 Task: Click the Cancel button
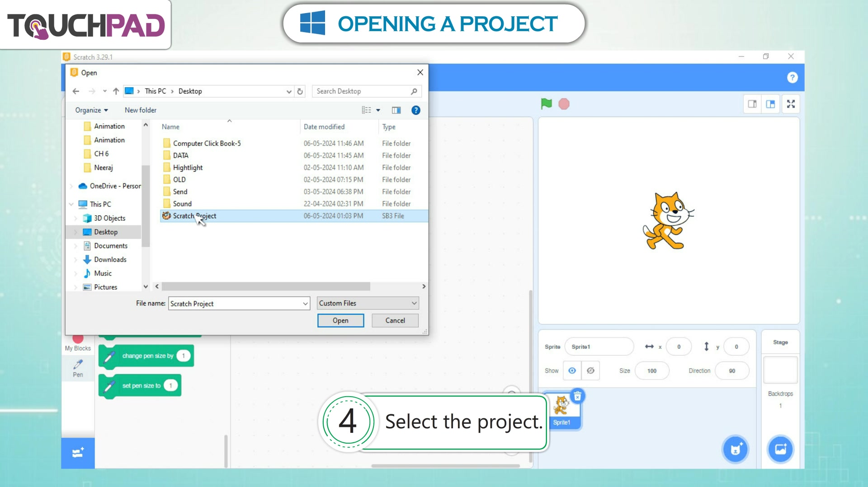coord(395,320)
